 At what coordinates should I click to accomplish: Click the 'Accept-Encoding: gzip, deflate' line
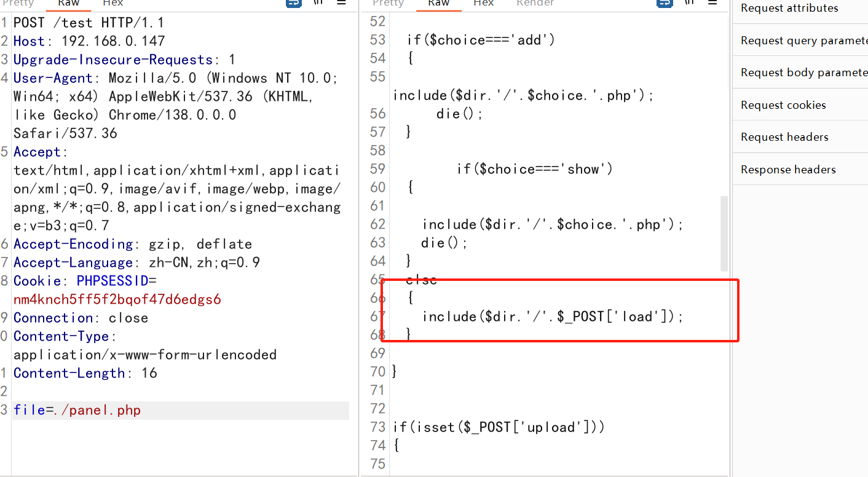coord(133,244)
